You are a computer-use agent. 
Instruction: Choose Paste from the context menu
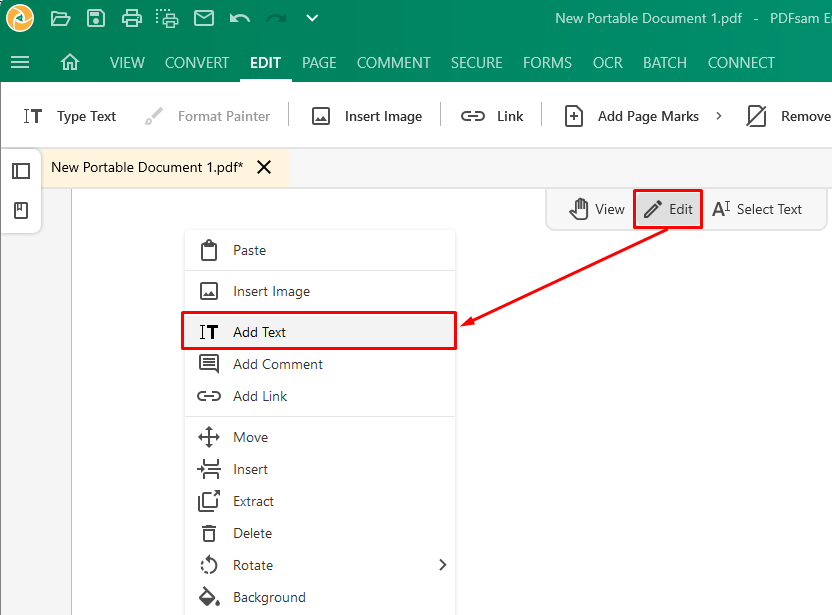(x=320, y=250)
